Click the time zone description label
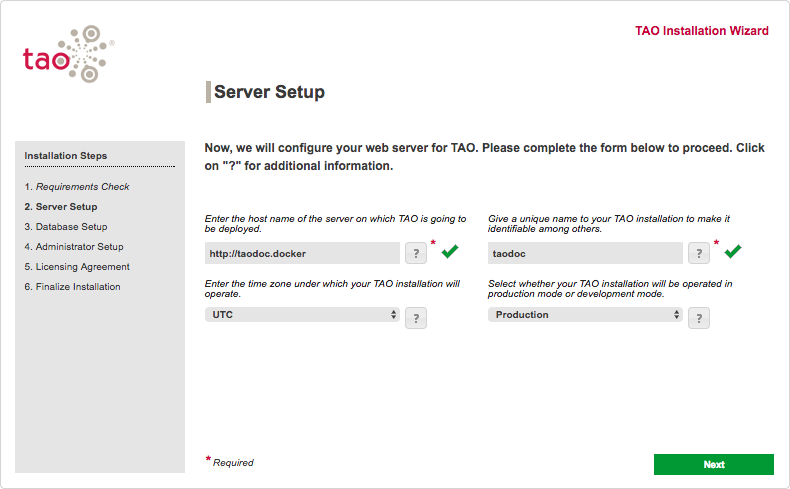The width and height of the screenshot is (790, 489). 333,289
